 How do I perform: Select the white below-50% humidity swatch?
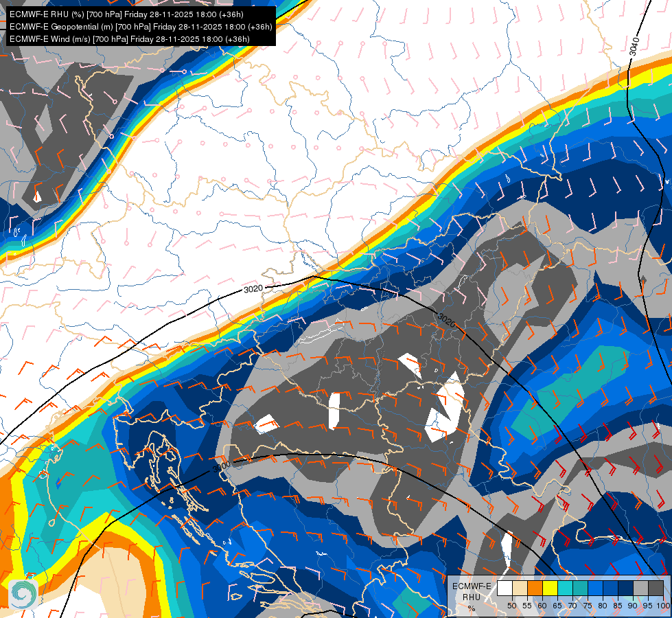point(505,588)
